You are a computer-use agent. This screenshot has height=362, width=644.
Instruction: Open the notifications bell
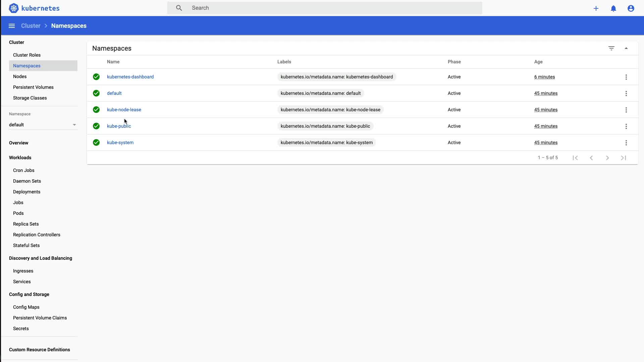point(613,8)
